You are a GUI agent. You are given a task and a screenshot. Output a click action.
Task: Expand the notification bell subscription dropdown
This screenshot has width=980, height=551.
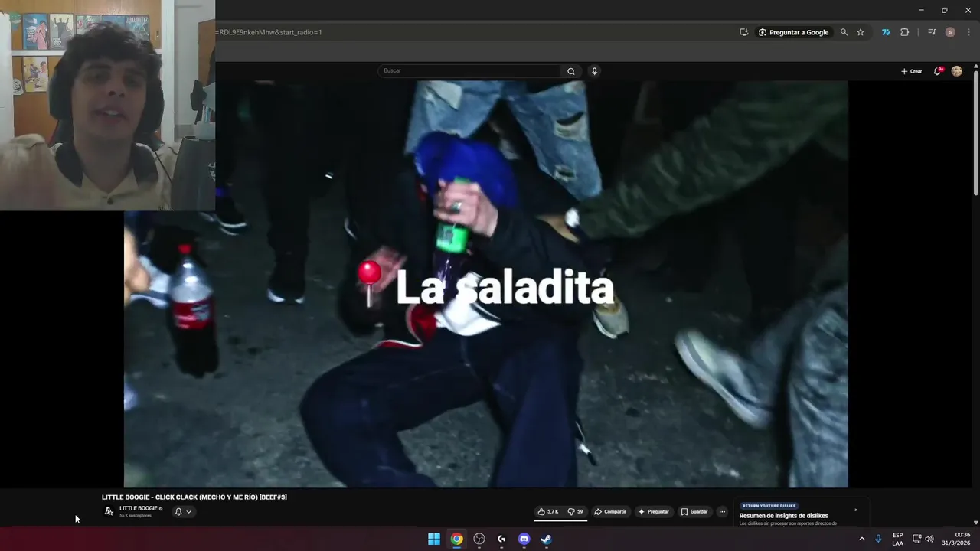pos(183,512)
